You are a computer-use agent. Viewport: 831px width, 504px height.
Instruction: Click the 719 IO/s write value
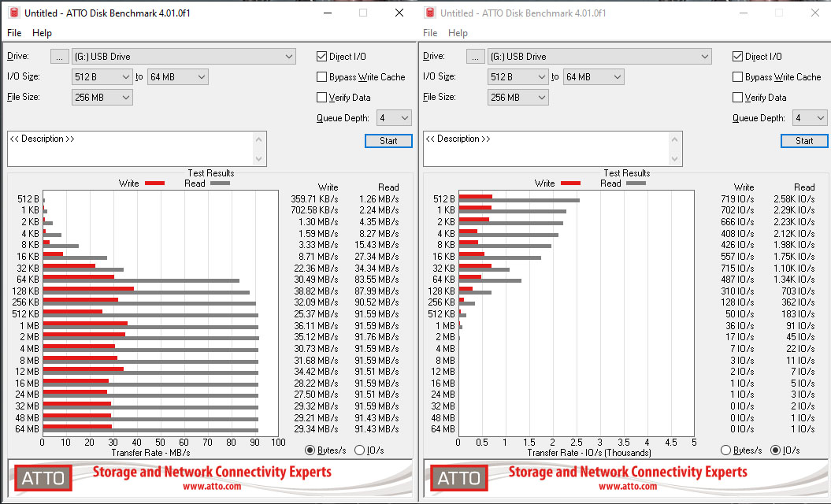[737, 199]
